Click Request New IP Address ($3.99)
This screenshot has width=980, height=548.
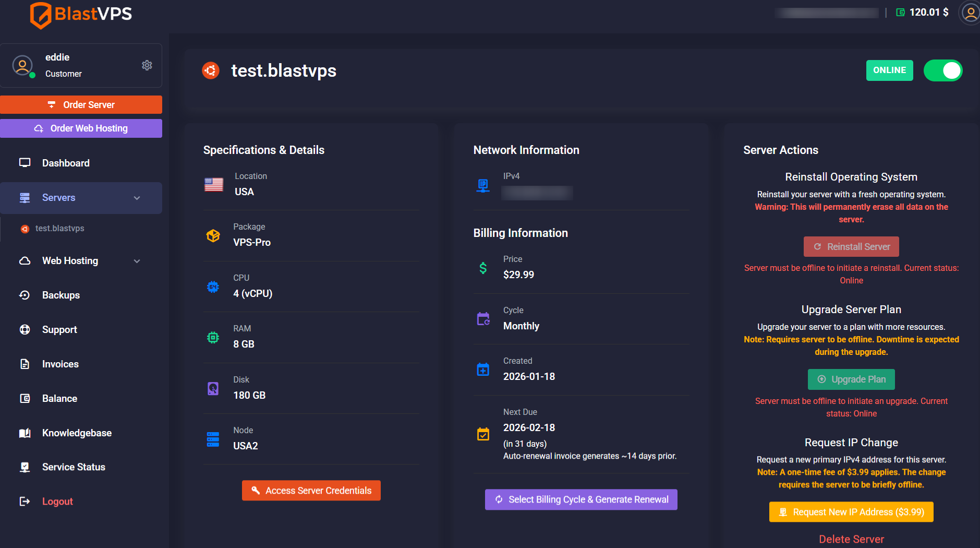click(x=851, y=512)
